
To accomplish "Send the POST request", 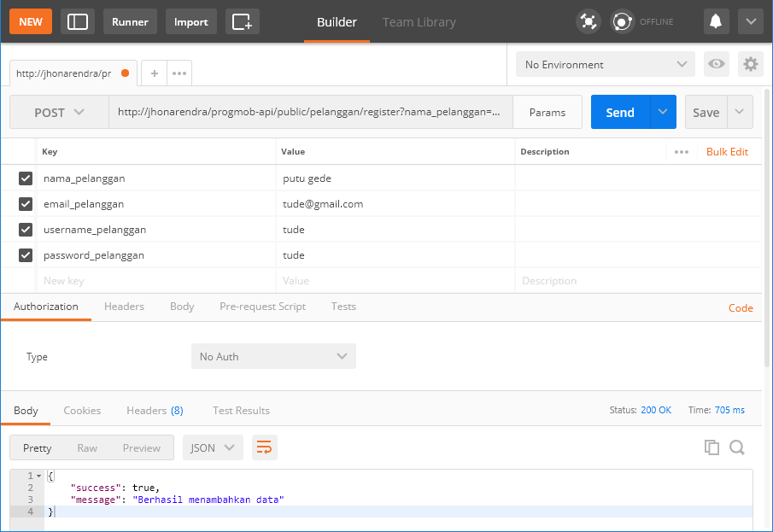I will pyautogui.click(x=620, y=112).
